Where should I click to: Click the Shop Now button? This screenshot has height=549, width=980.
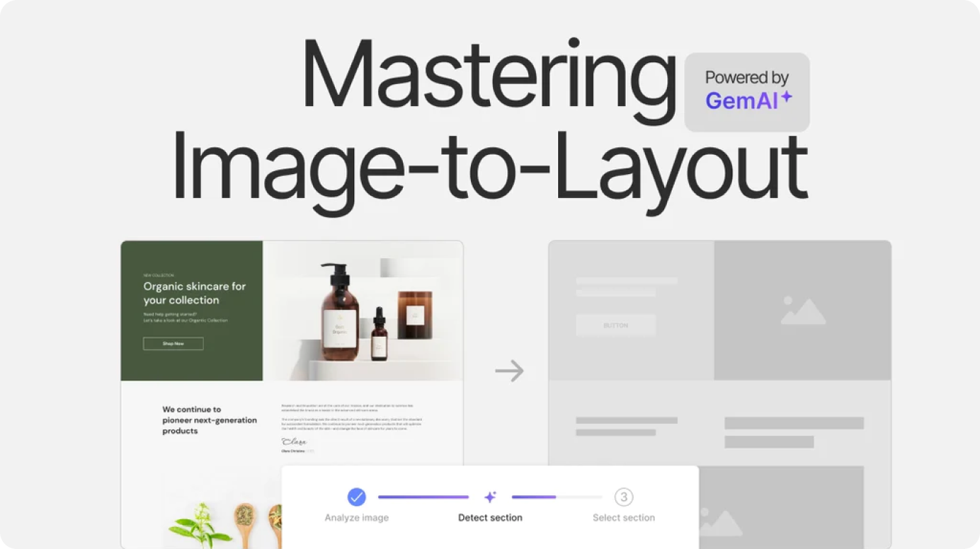click(173, 342)
